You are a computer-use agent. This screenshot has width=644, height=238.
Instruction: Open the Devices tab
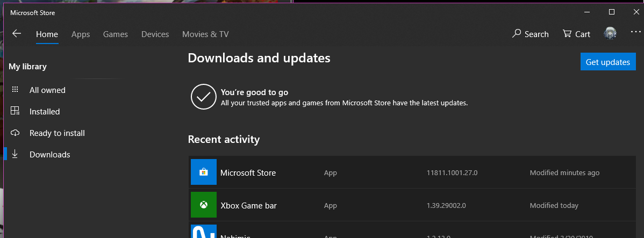(x=155, y=34)
